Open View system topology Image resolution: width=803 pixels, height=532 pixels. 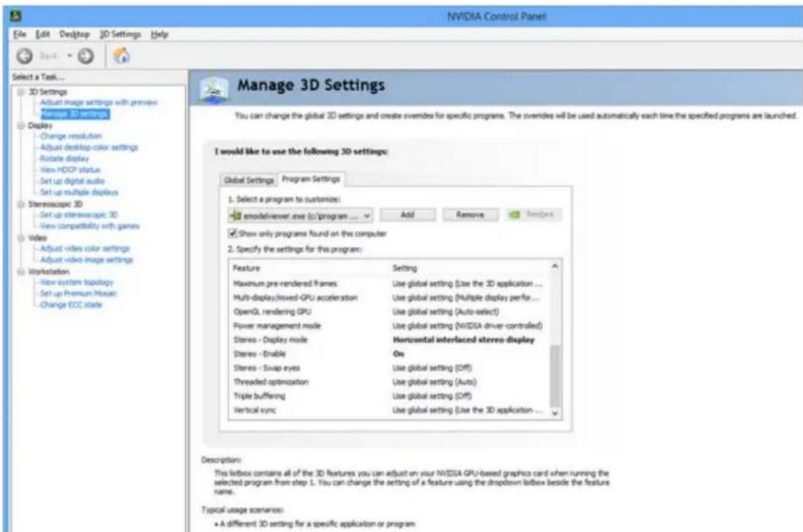coord(77,282)
